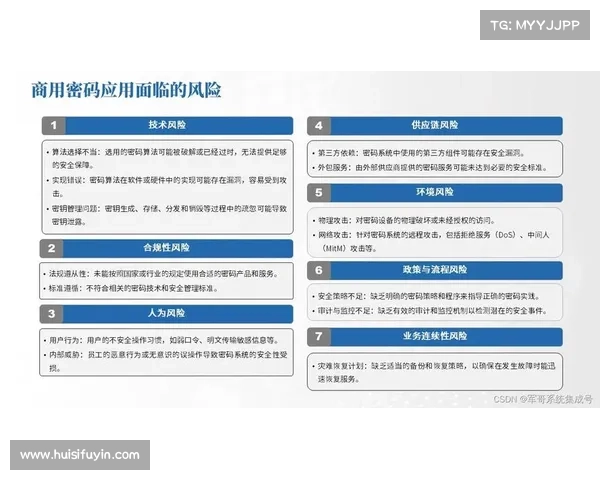Click the bullet starting 算法选择不当
The image size is (600, 480).
coord(167,158)
